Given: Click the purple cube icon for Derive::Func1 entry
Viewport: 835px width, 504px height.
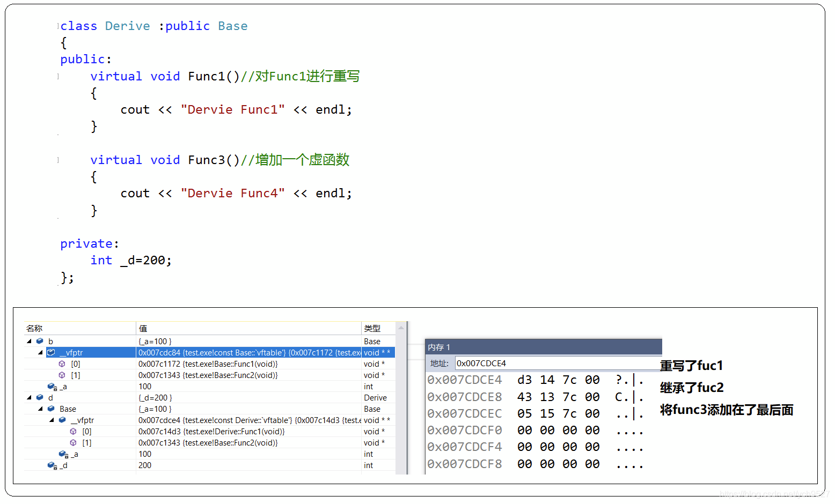Looking at the screenshot, I should tap(73, 431).
